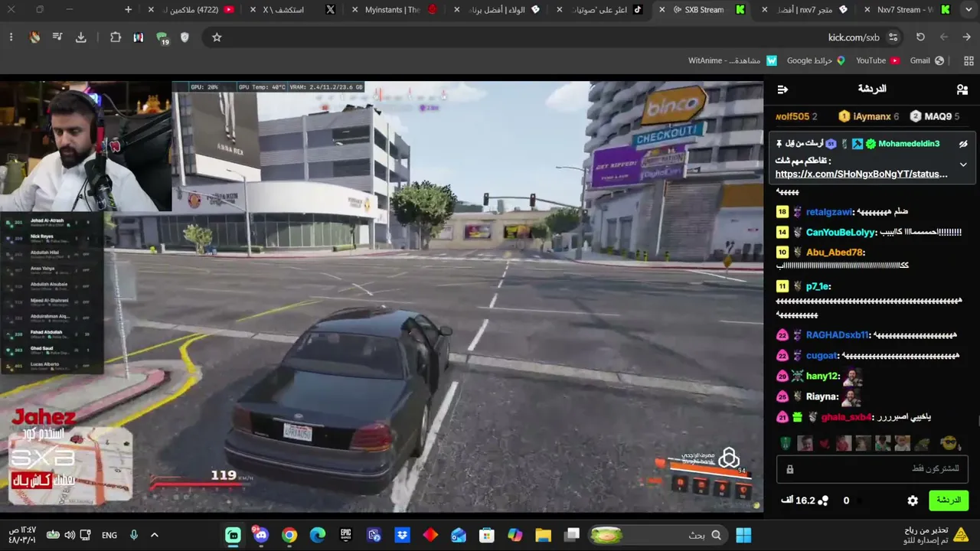Open Chrome apps grid in bookmarks bar

pos(968,60)
